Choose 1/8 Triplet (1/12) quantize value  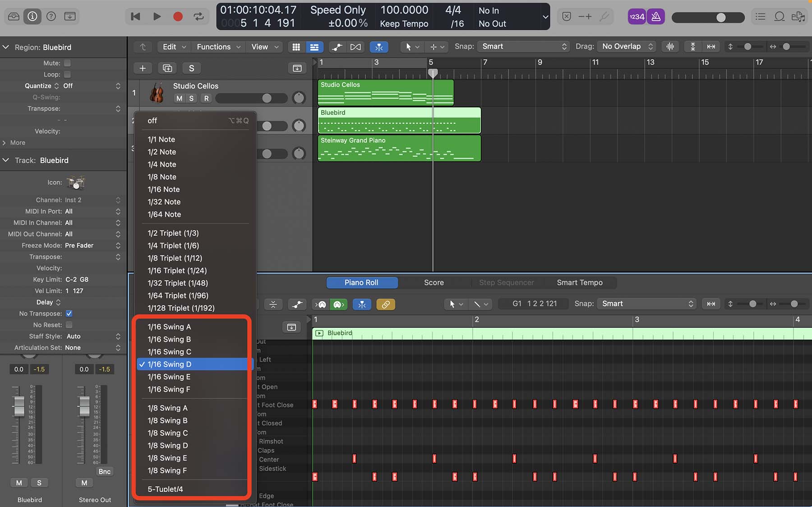(x=195, y=258)
